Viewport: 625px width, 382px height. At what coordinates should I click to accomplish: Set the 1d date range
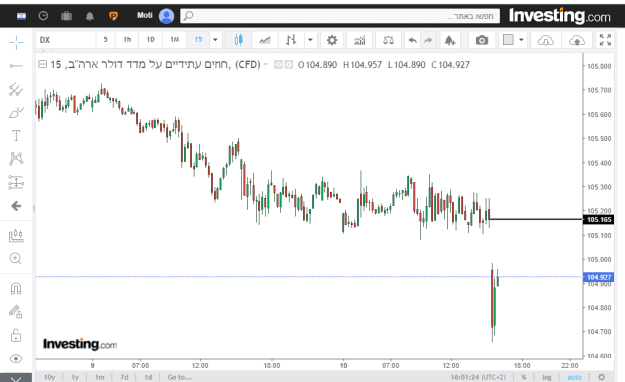coord(148,377)
